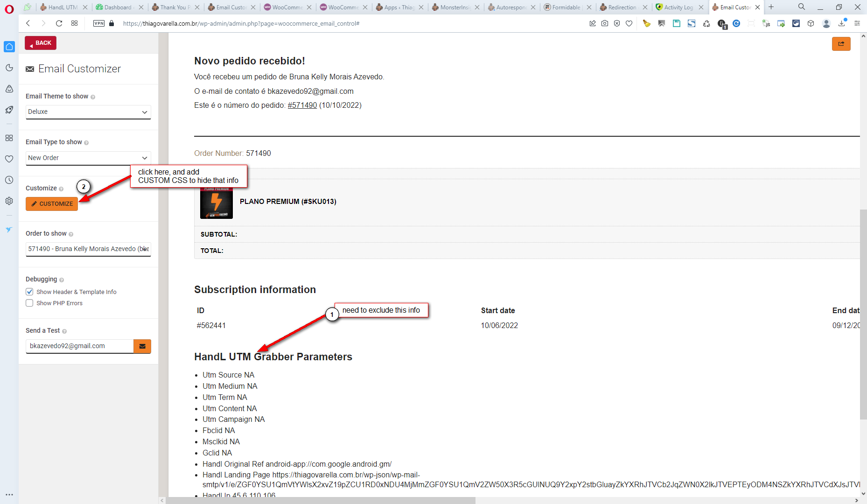This screenshot has height=504, width=867.
Task: Open the Opera main menu logo
Action: [x=9, y=9]
